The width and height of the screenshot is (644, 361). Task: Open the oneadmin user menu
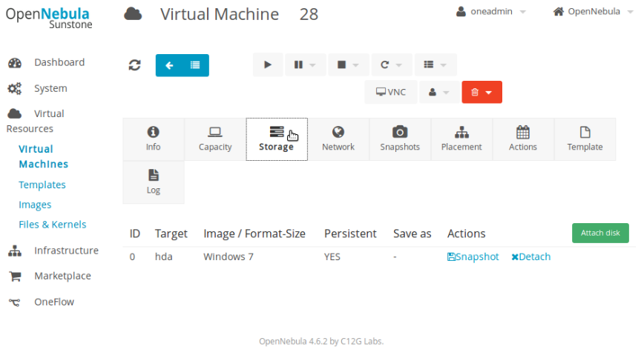pos(490,12)
